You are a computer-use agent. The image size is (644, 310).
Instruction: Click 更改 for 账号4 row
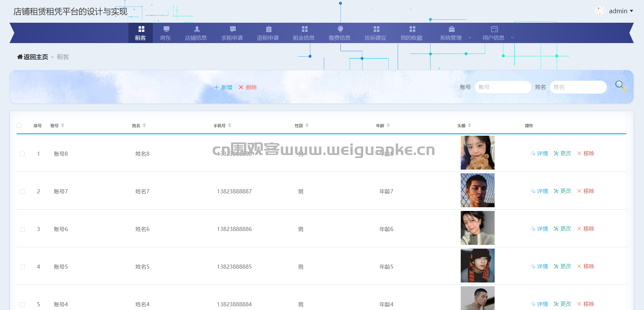point(562,304)
